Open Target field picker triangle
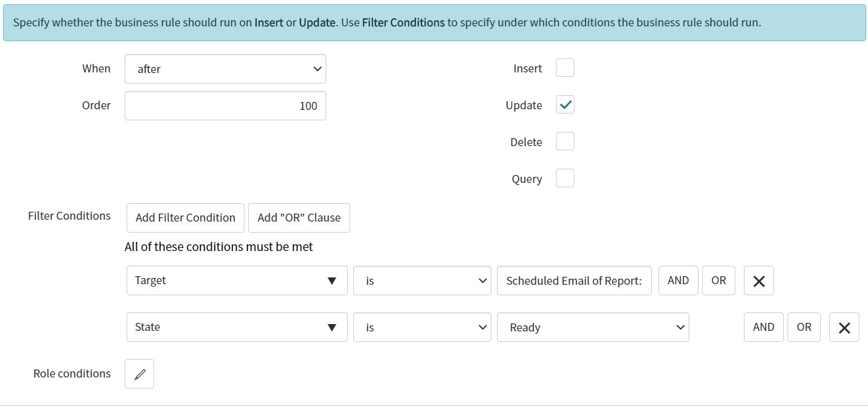Screen dimensions: 868x410 pos(332,280)
